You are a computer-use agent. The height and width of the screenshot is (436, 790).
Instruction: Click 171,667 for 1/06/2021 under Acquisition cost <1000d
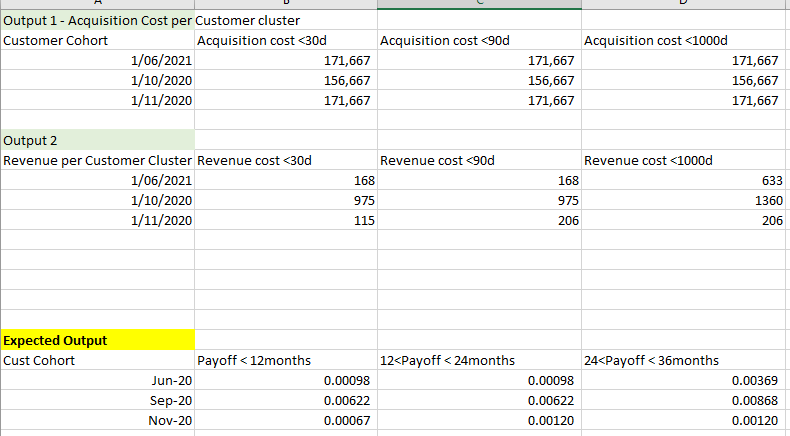pyautogui.click(x=686, y=60)
